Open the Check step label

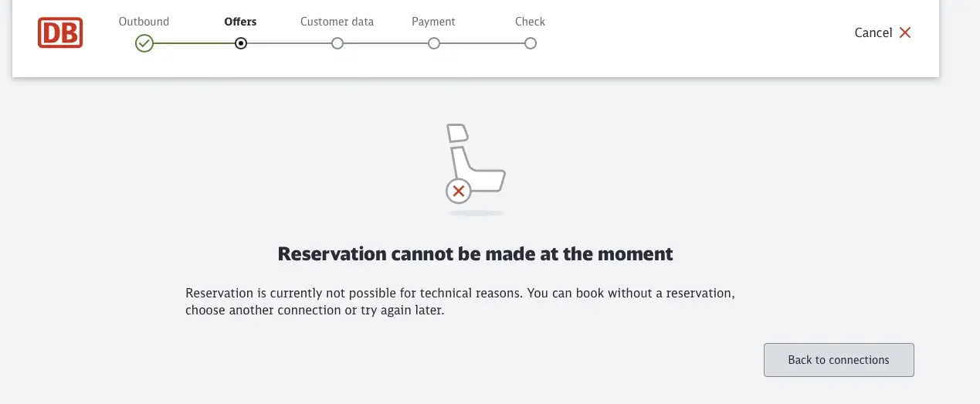tap(531, 22)
